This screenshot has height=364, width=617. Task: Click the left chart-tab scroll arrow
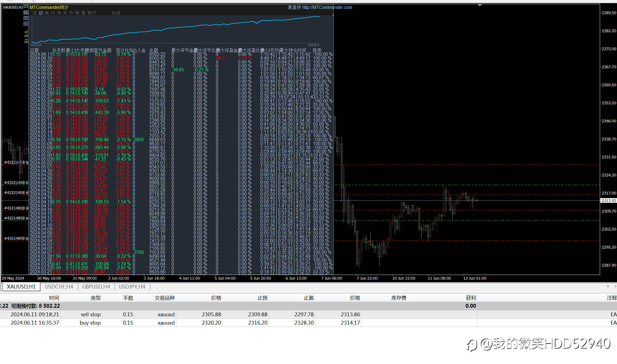pos(608,286)
